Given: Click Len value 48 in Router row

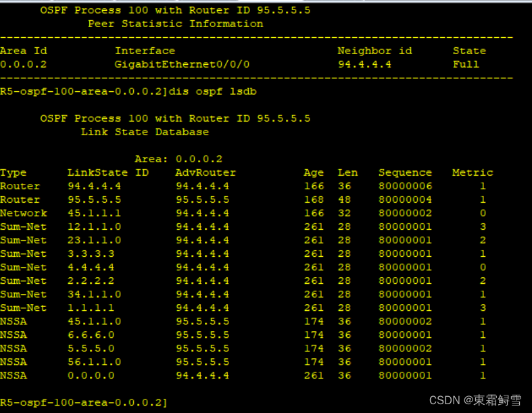Looking at the screenshot, I should pyautogui.click(x=344, y=199).
